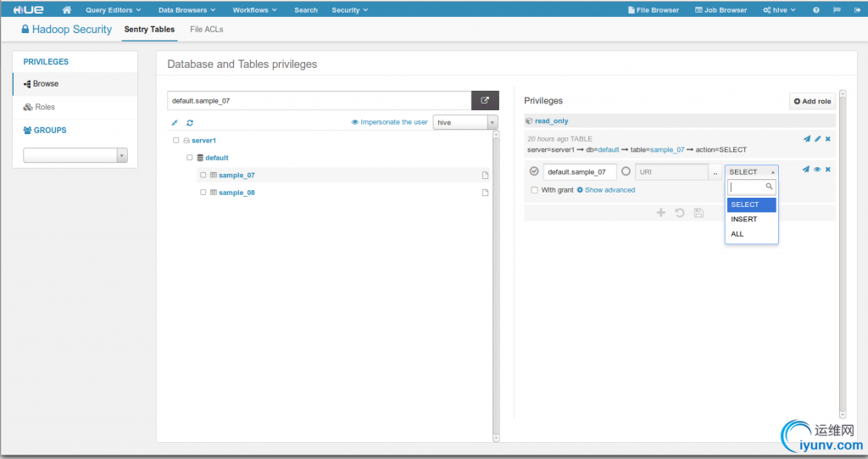The height and width of the screenshot is (459, 868).
Task: Click the action dropdown search field
Action: [752, 187]
